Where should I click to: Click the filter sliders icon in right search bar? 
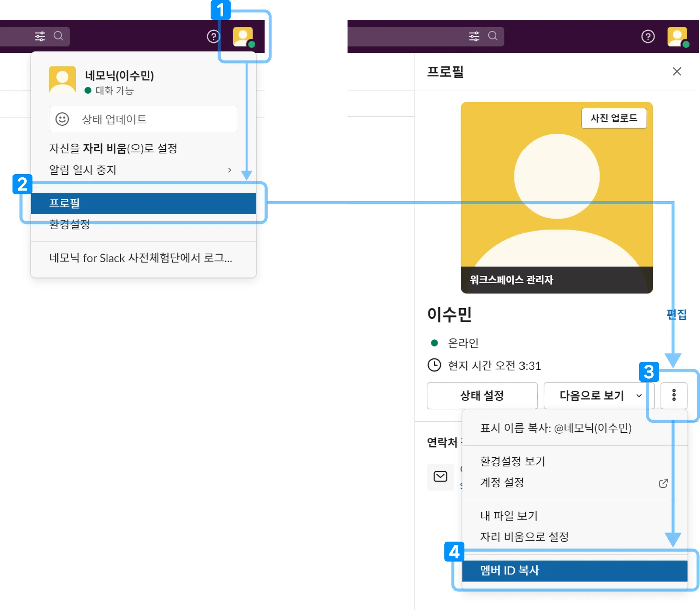[474, 36]
